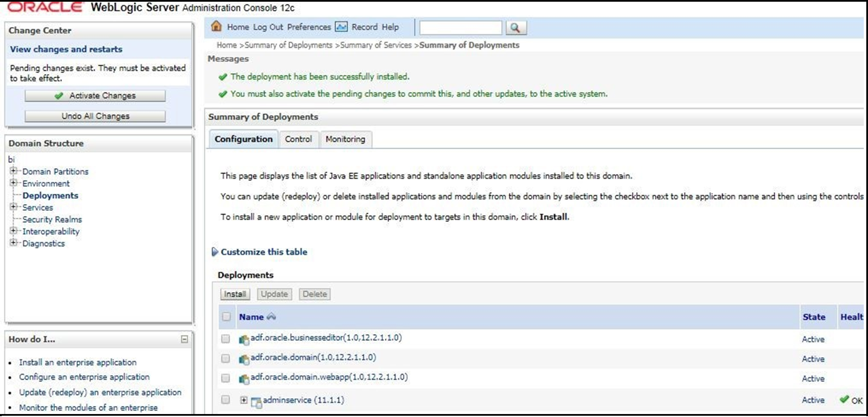Select Services tree label

[x=38, y=207]
